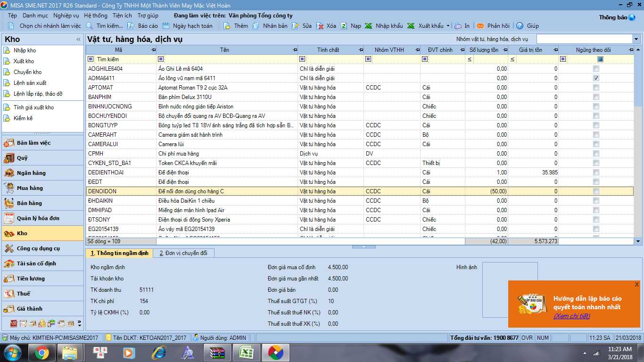Open Excel from the Windows taskbar
The height and width of the screenshot is (362, 644).
(246, 353)
